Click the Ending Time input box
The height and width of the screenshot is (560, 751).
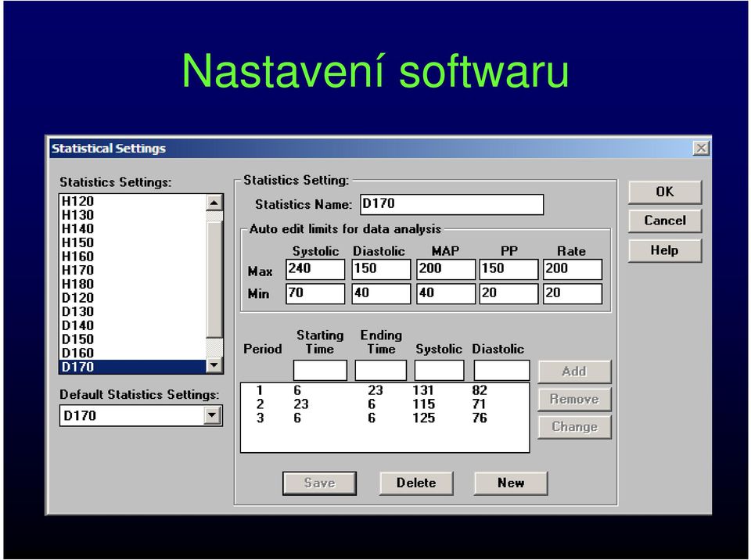click(381, 371)
